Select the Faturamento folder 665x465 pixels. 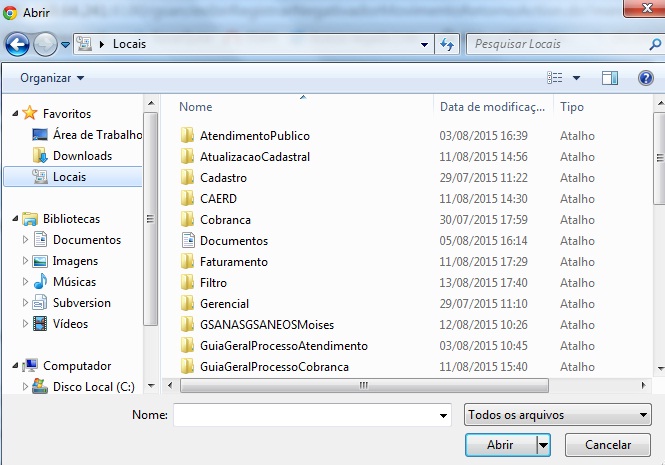click(x=234, y=262)
